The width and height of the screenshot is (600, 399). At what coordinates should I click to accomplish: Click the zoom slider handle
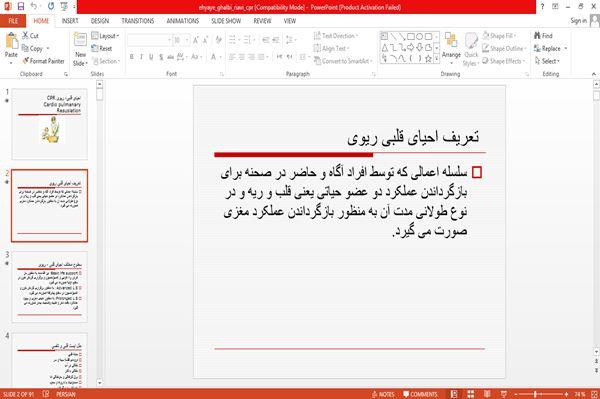535,394
